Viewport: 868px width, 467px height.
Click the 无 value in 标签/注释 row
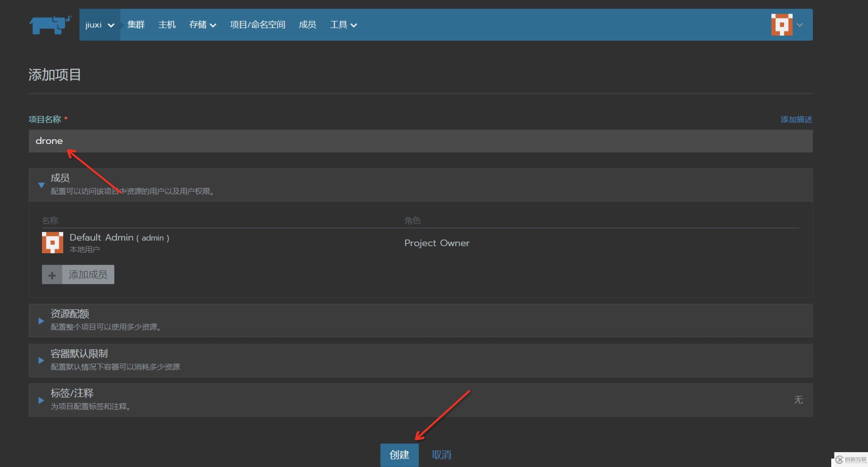(798, 400)
